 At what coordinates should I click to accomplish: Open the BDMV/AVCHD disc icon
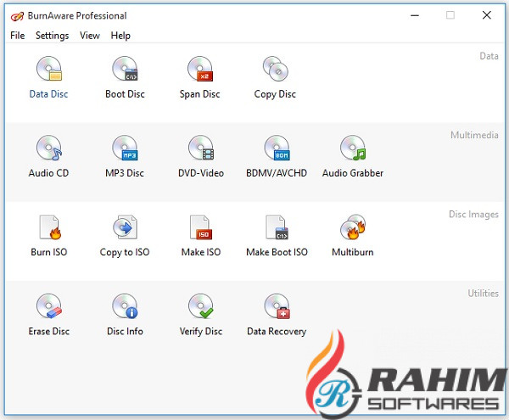pyautogui.click(x=277, y=148)
